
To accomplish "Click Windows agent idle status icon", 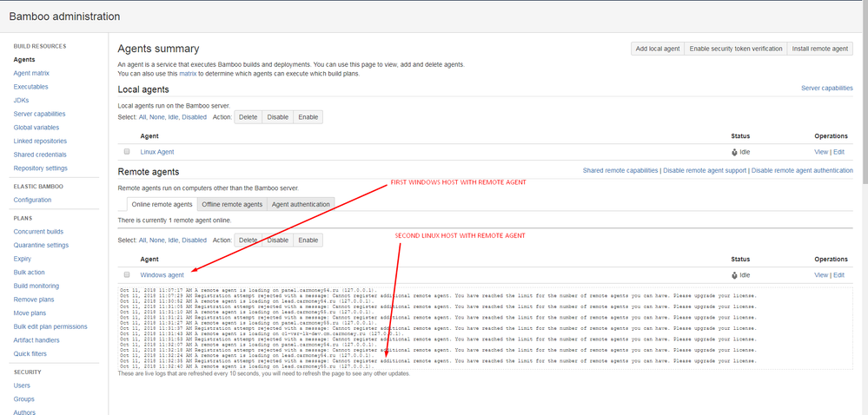I will 734,275.
